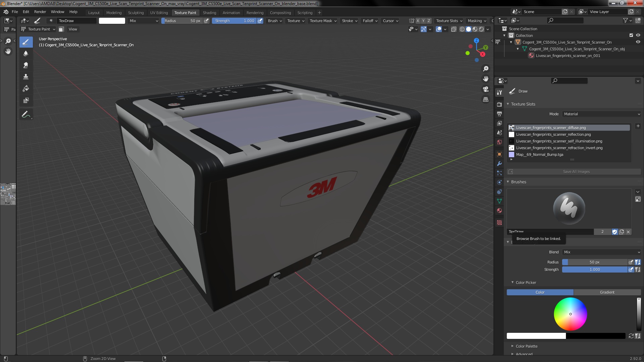Select the Smear tool
The height and width of the screenshot is (362, 644).
tap(26, 65)
